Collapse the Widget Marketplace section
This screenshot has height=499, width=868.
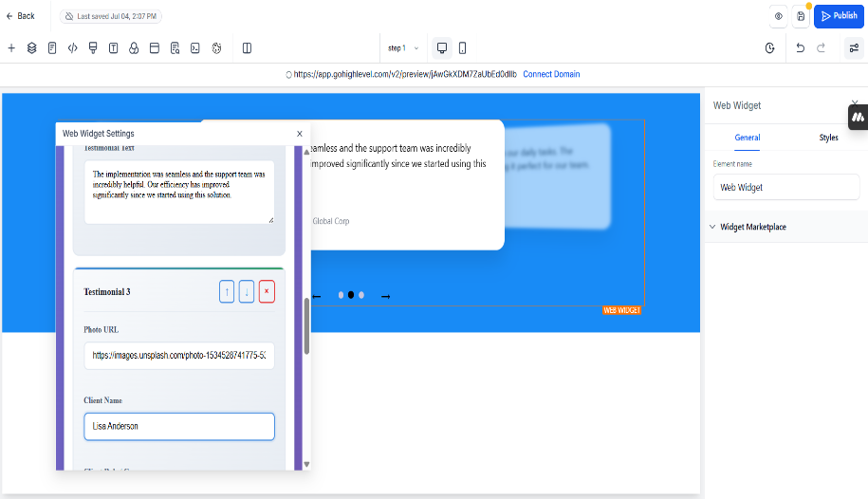click(x=786, y=227)
